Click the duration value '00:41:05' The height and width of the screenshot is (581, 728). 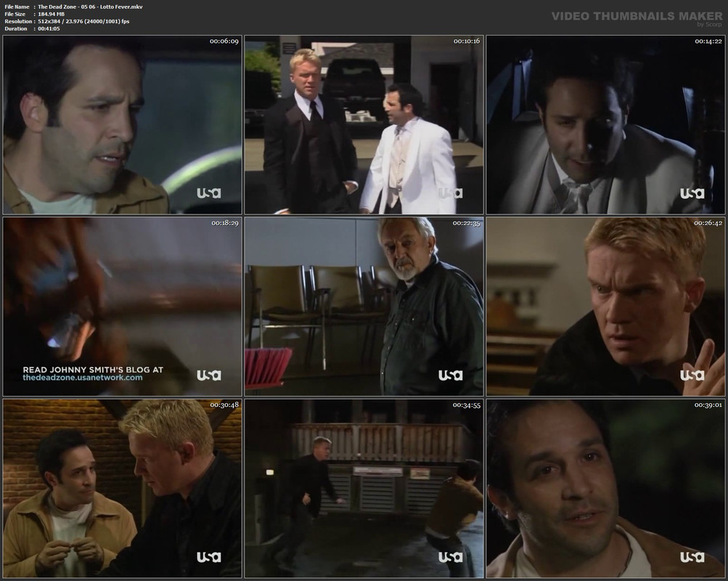click(49, 29)
